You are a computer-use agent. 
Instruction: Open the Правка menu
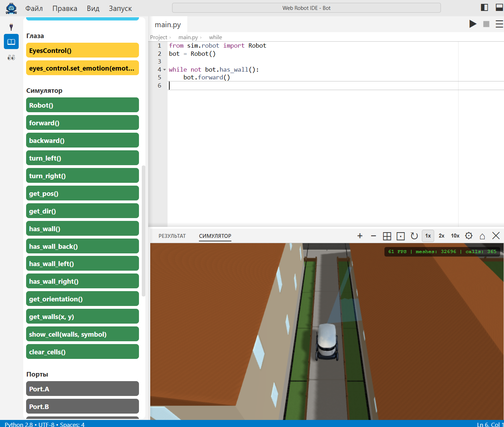coord(65,8)
